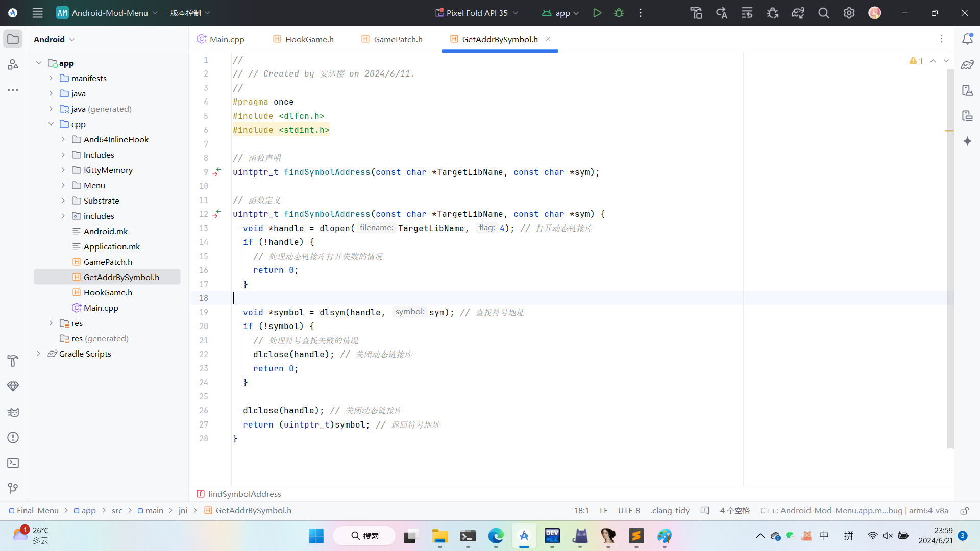The height and width of the screenshot is (551, 980).
Task: Run the app with green play icon
Action: click(x=597, y=13)
